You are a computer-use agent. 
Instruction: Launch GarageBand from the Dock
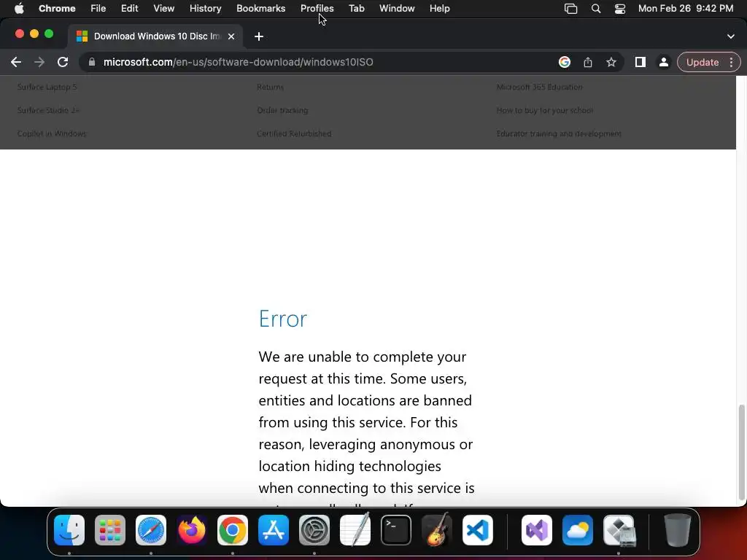pyautogui.click(x=437, y=530)
